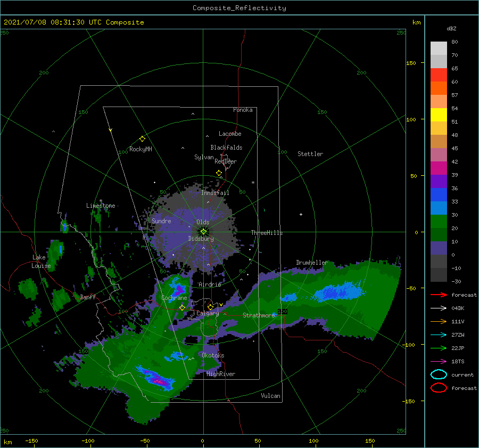The width and height of the screenshot is (479, 448).
Task: Click the Innisfail city label
Action: click(215, 193)
